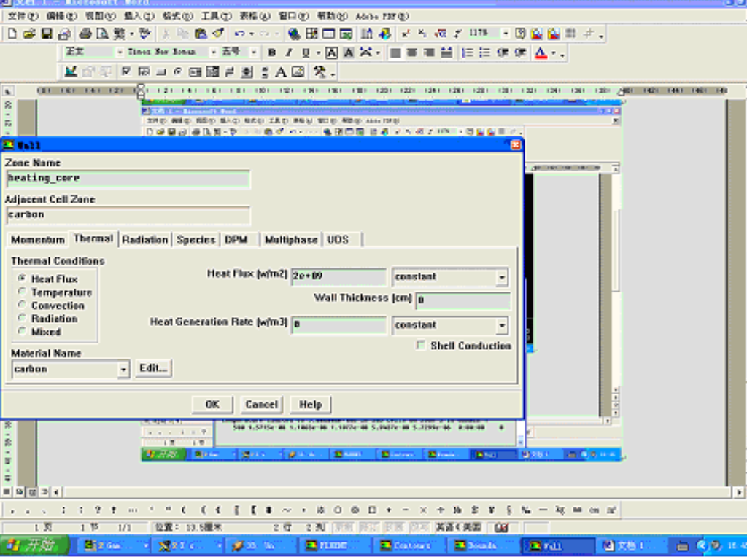Toggle Bold formatting
This screenshot has height=560, width=747.
(x=271, y=52)
